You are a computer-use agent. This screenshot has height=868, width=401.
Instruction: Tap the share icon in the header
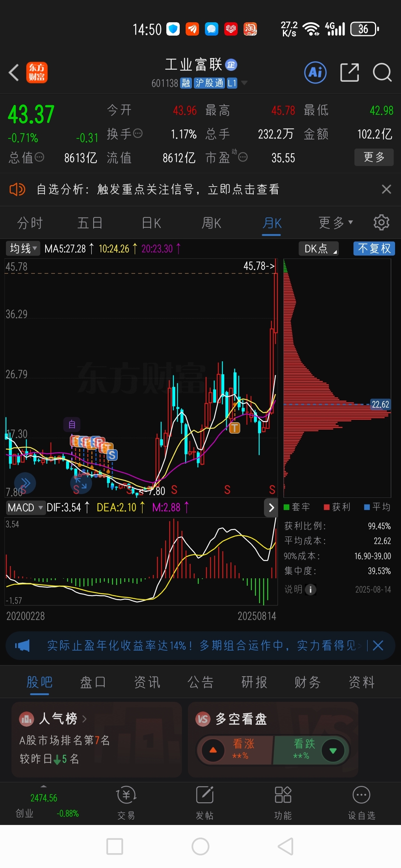click(349, 72)
